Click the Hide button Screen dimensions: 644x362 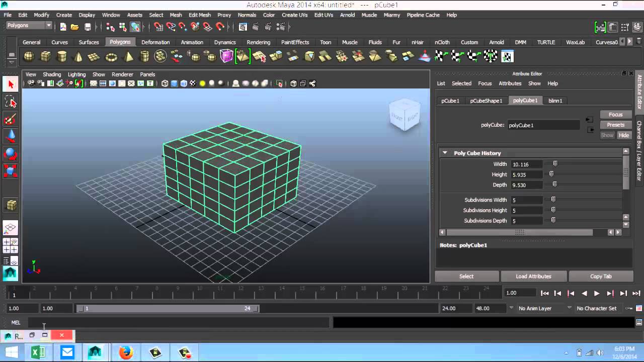624,135
